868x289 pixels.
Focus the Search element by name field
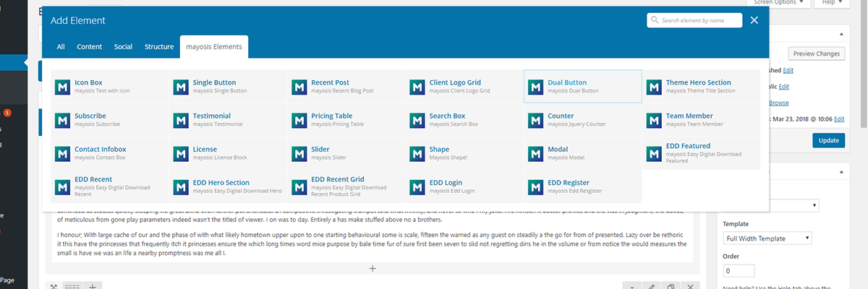694,20
